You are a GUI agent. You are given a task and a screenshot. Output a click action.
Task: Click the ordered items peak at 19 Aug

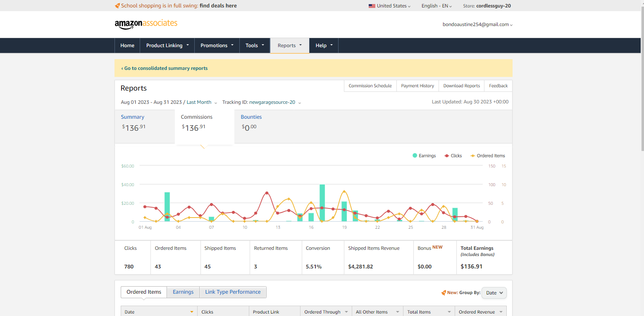(x=344, y=192)
